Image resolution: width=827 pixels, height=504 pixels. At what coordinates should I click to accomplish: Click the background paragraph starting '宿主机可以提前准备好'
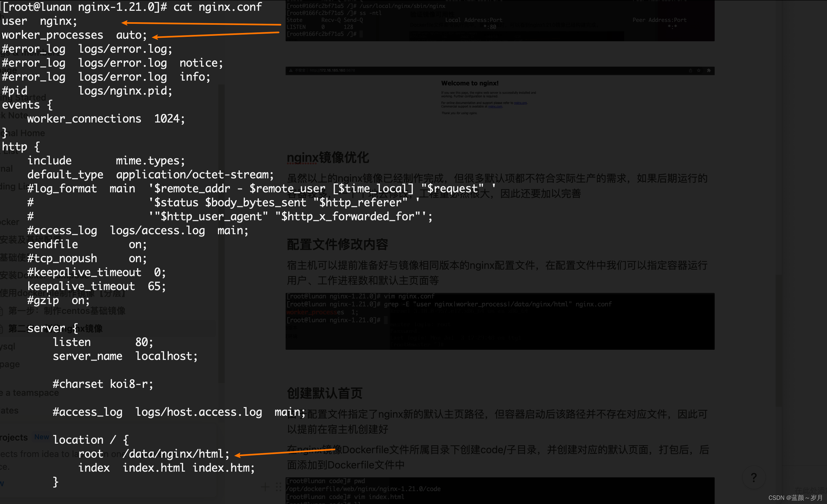[497, 273]
